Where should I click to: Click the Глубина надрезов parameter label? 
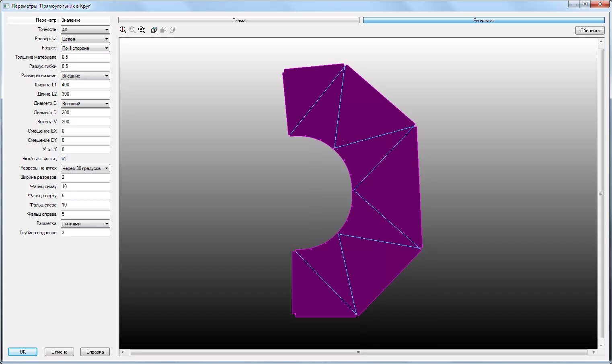38,233
